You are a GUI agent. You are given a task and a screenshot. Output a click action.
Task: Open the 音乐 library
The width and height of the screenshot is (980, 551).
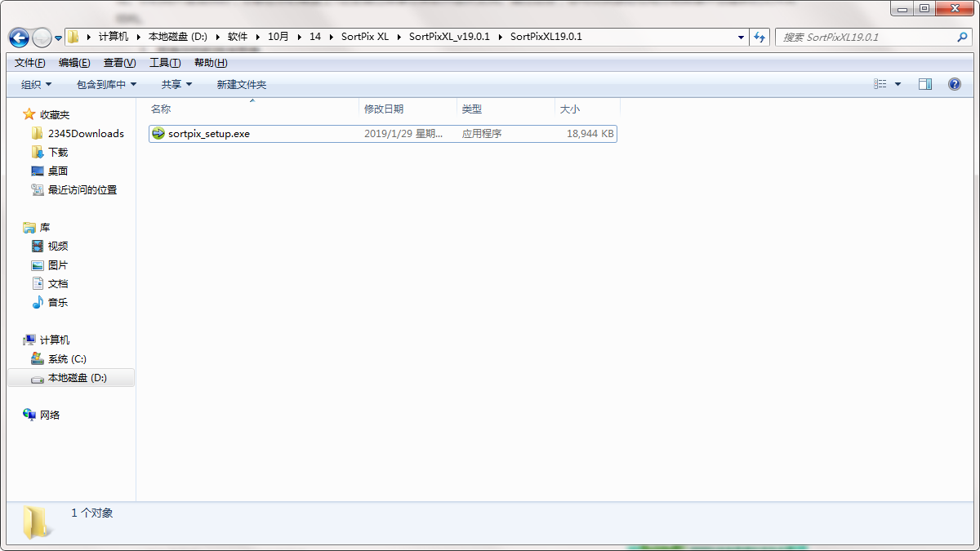tap(58, 302)
